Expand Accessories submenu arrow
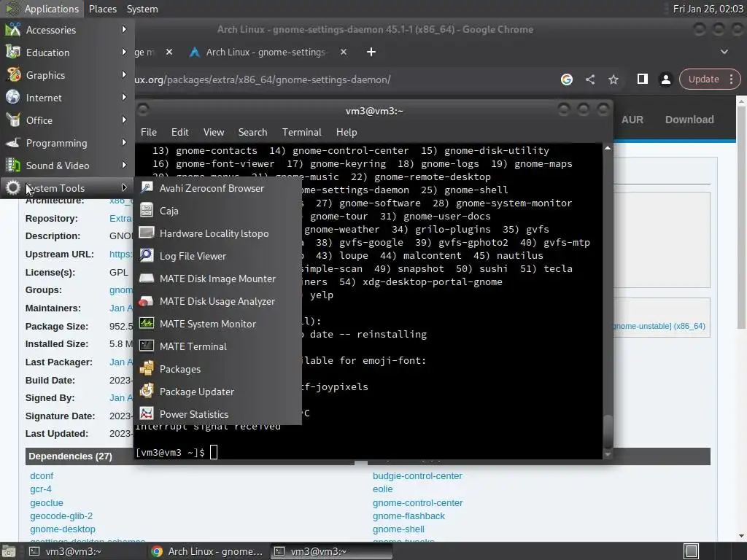747x560 pixels. pos(124,29)
